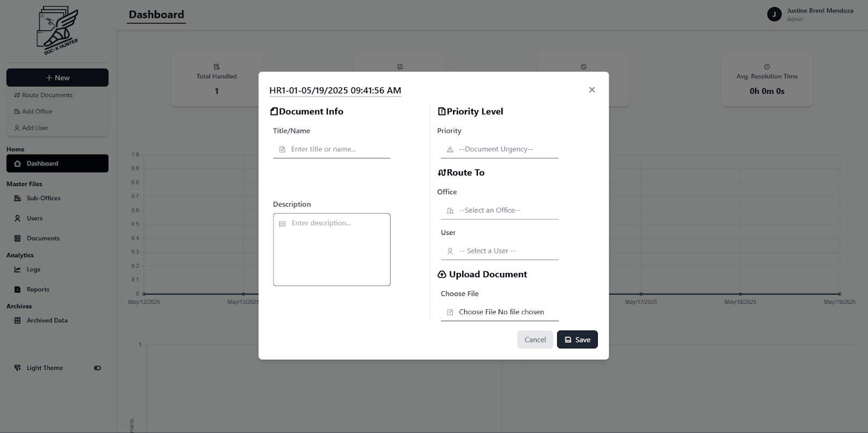Open the Select a User dropdown

coord(500,251)
